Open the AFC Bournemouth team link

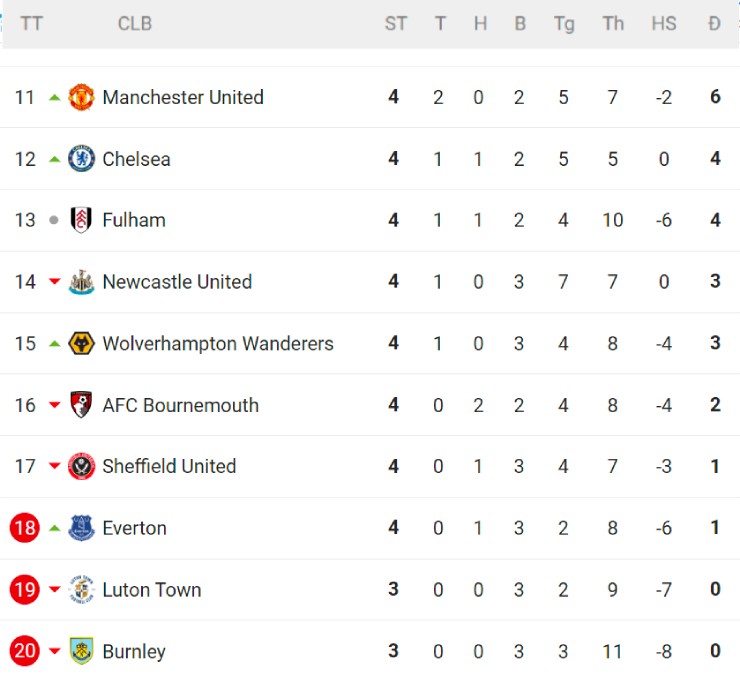point(180,405)
